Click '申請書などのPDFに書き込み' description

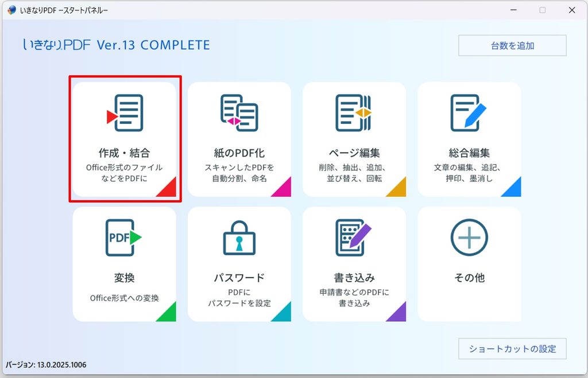pyautogui.click(x=354, y=298)
